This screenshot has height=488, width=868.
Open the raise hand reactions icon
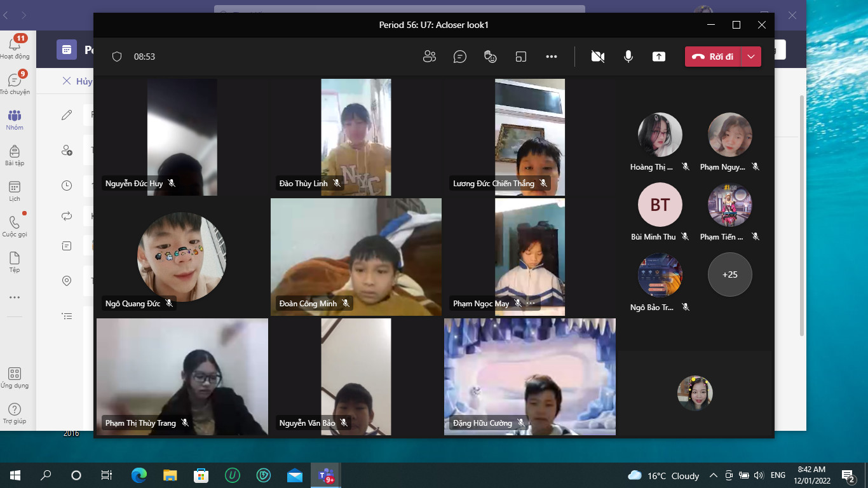490,57
